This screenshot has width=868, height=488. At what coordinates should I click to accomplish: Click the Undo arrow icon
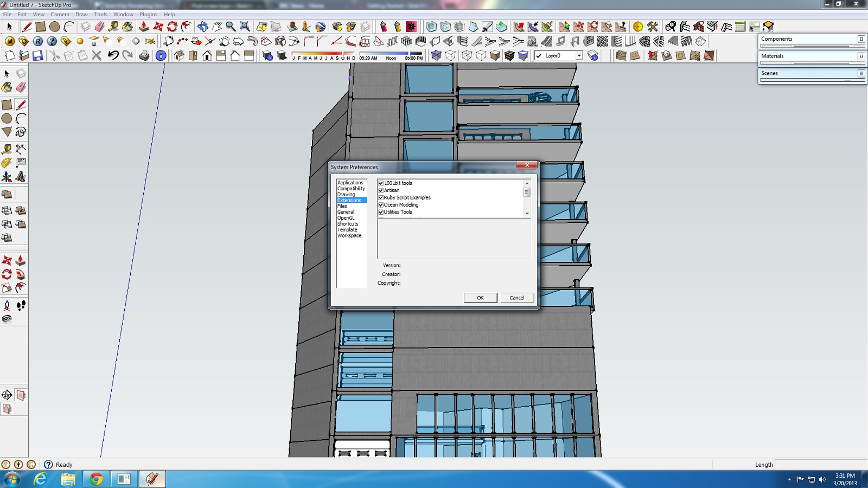click(x=113, y=55)
